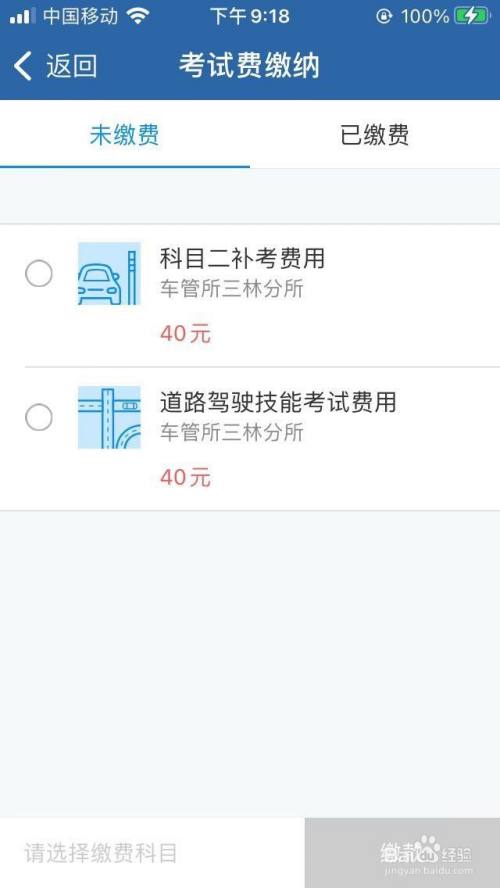Tap the cellular signal bars icon
This screenshot has height=888, width=500.
tap(22, 16)
